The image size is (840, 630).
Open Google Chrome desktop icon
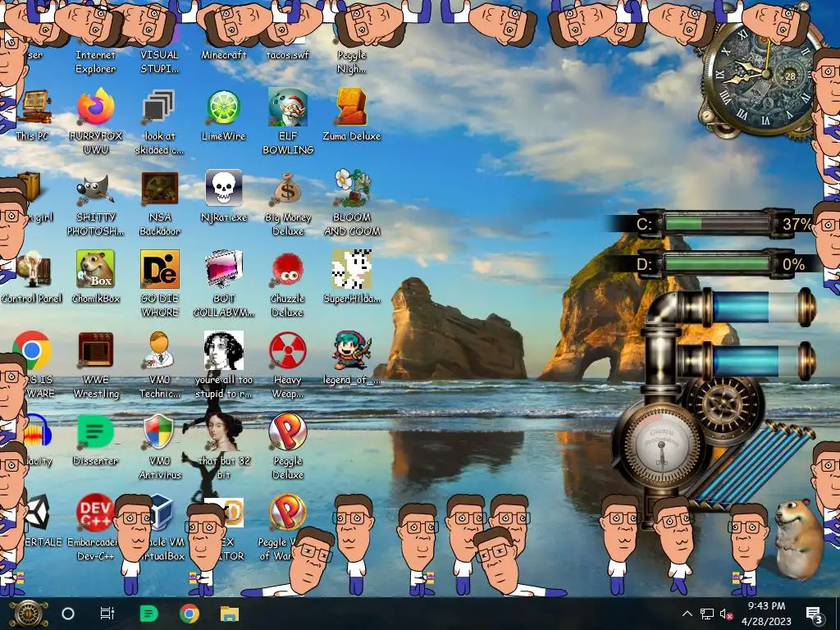point(32,351)
